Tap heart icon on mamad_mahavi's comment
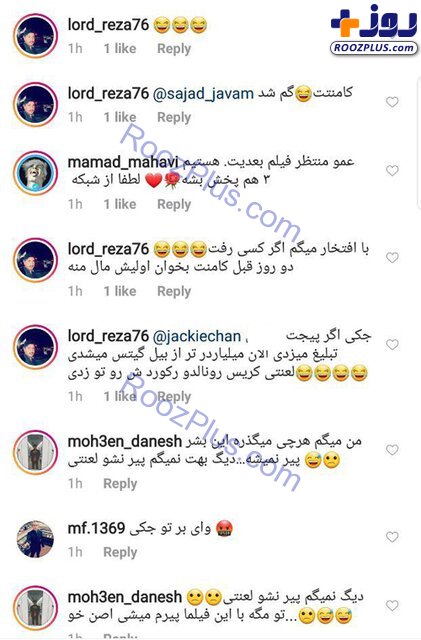This screenshot has height=640, width=421. 392,170
